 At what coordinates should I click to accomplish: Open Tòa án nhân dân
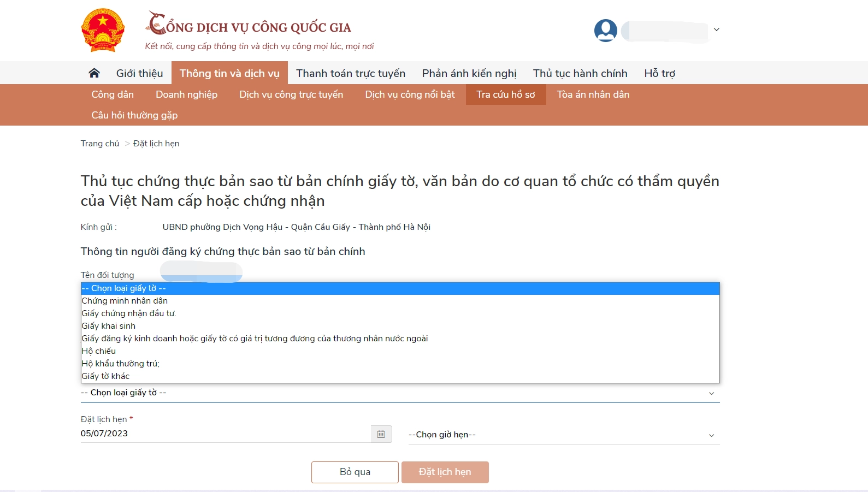pos(593,94)
